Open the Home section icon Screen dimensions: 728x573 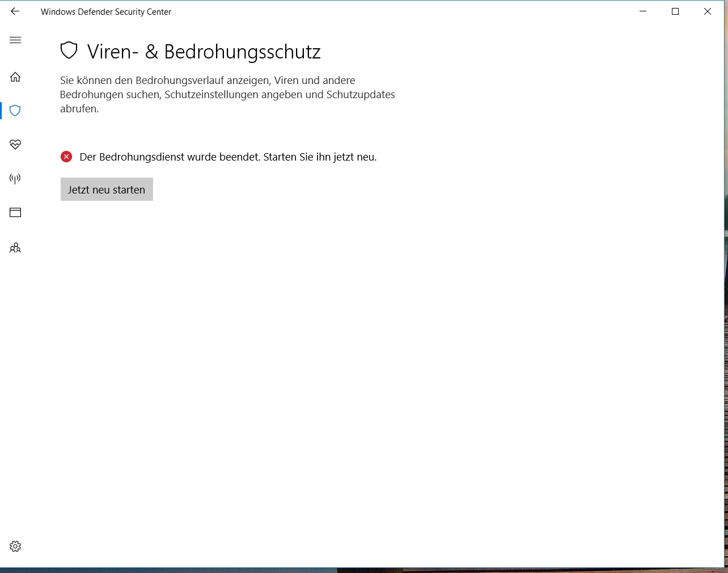tap(15, 77)
